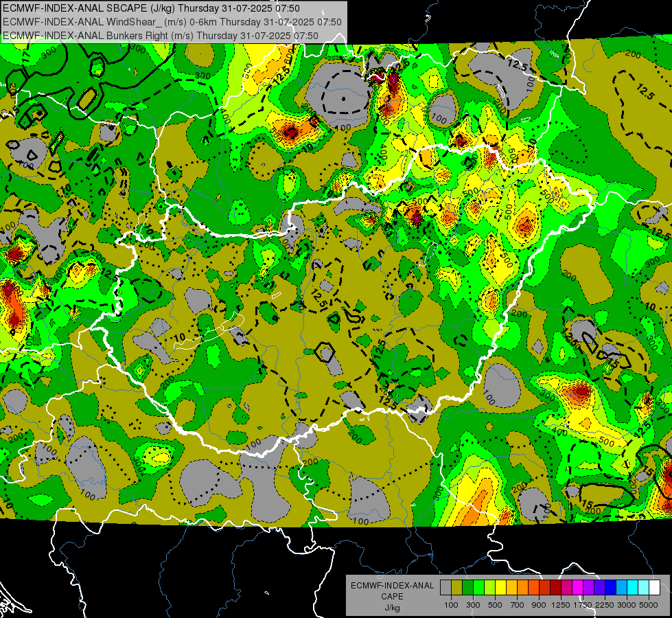Click the orange legend swatch
The width and height of the screenshot is (672, 618).
pos(522,587)
